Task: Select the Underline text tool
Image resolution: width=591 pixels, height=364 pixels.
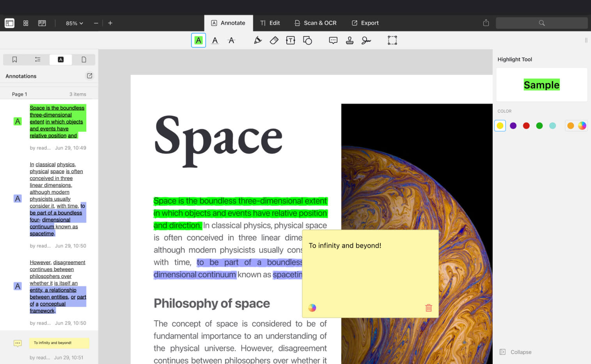Action: 215,40
